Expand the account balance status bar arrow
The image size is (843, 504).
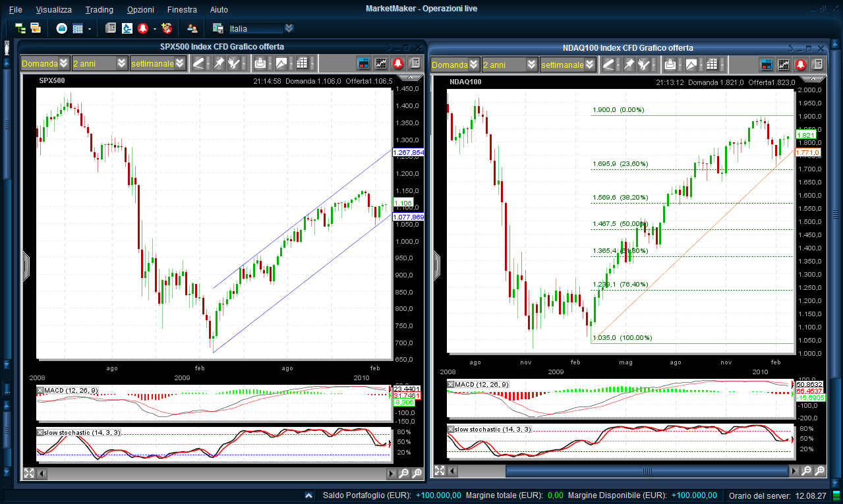[309, 495]
